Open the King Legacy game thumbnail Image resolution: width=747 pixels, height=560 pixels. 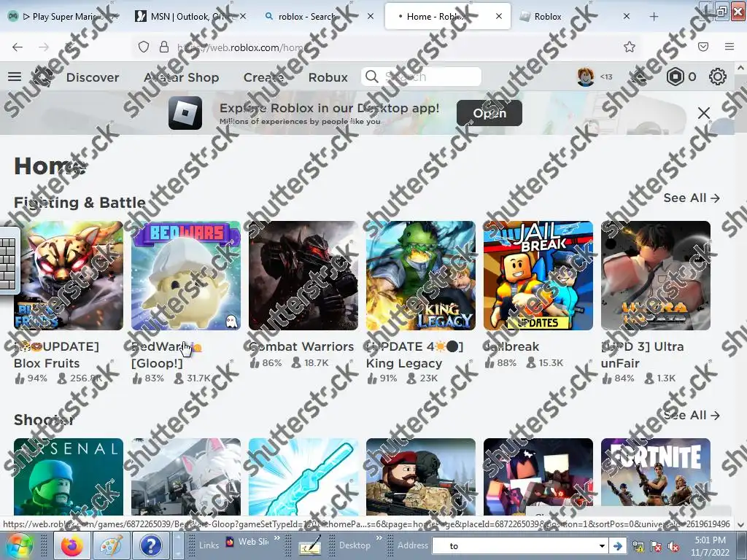pyautogui.click(x=421, y=275)
